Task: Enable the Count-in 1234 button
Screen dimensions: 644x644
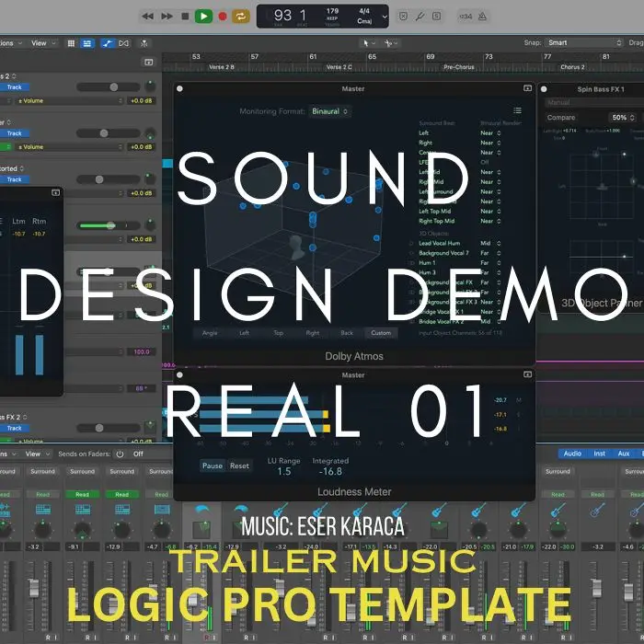Action: coord(466,17)
